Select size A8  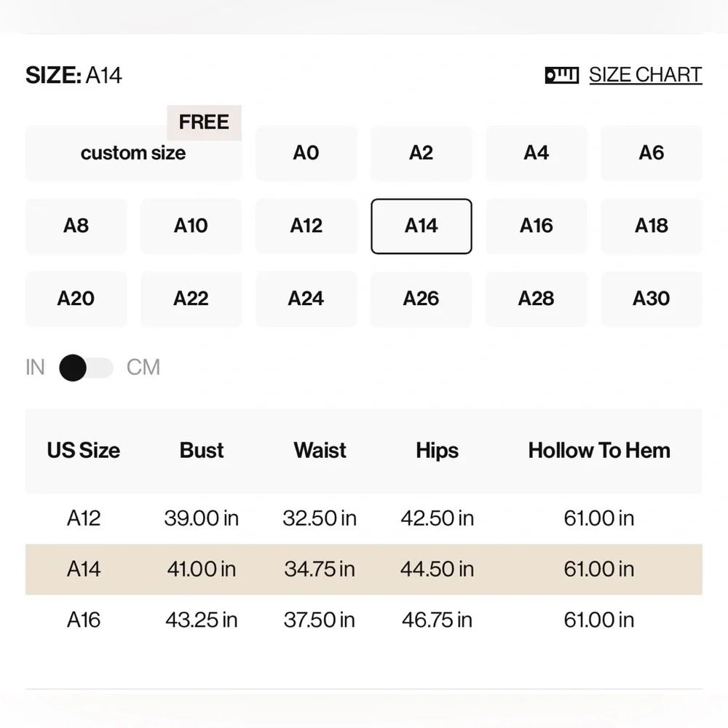76,226
